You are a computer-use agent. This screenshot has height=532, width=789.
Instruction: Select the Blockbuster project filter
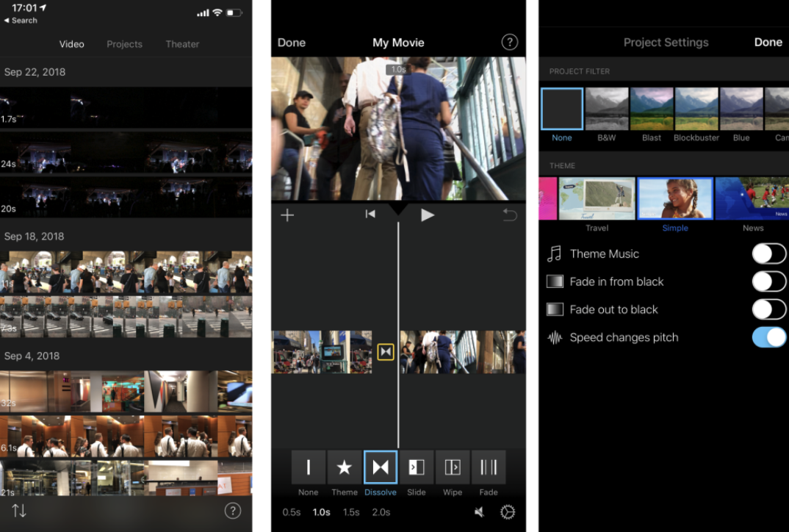tap(696, 109)
